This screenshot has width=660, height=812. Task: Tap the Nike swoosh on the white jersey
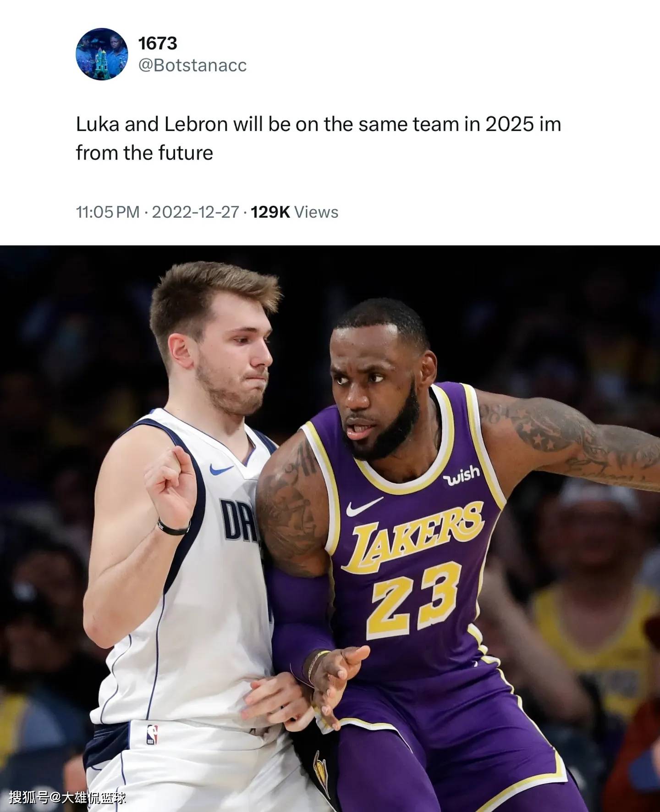[x=222, y=469]
